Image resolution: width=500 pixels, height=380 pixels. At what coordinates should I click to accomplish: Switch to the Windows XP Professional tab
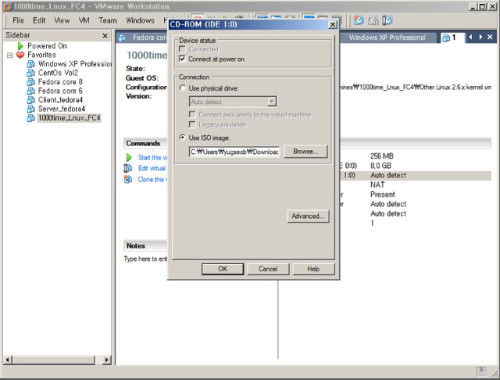click(x=387, y=37)
